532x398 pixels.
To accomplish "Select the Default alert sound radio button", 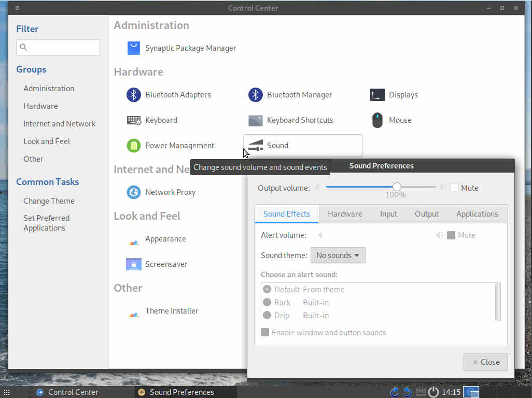I will tap(267, 289).
